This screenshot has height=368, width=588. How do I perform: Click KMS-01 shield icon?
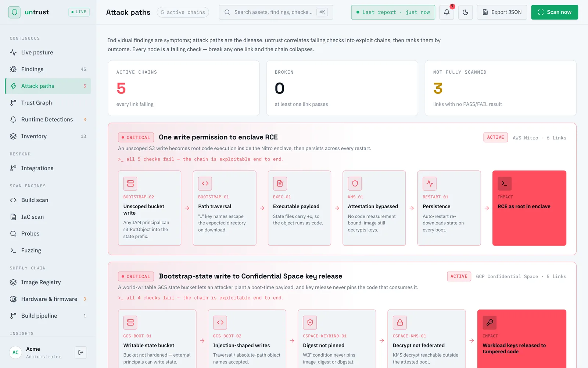[355, 183]
